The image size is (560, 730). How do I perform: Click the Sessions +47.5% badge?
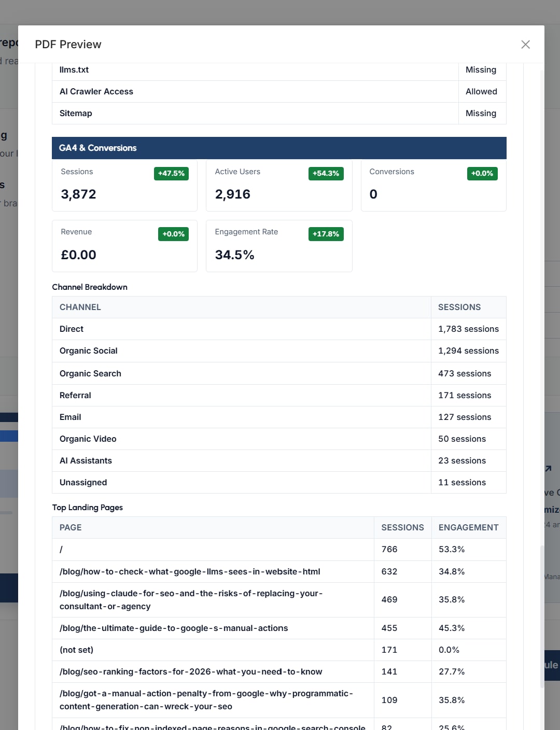(x=171, y=173)
